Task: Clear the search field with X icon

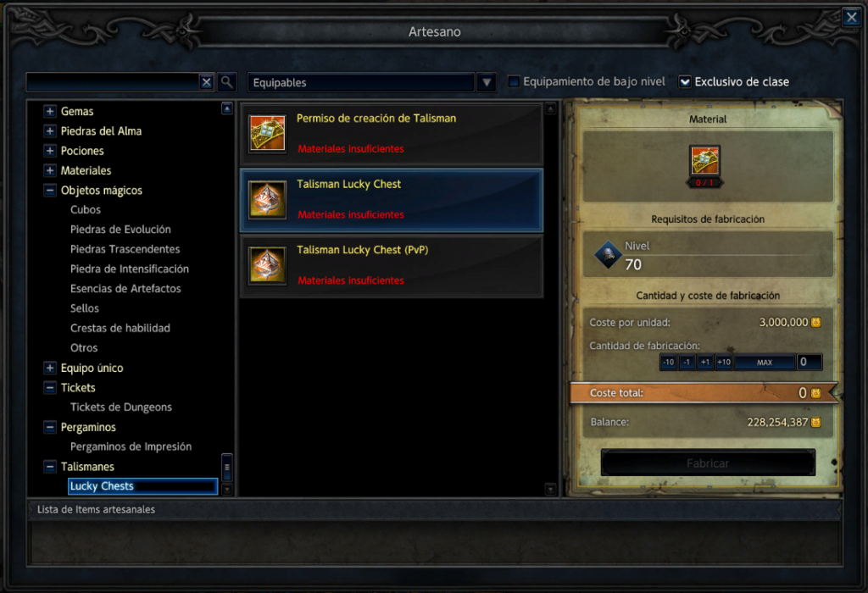Action: pyautogui.click(x=207, y=82)
